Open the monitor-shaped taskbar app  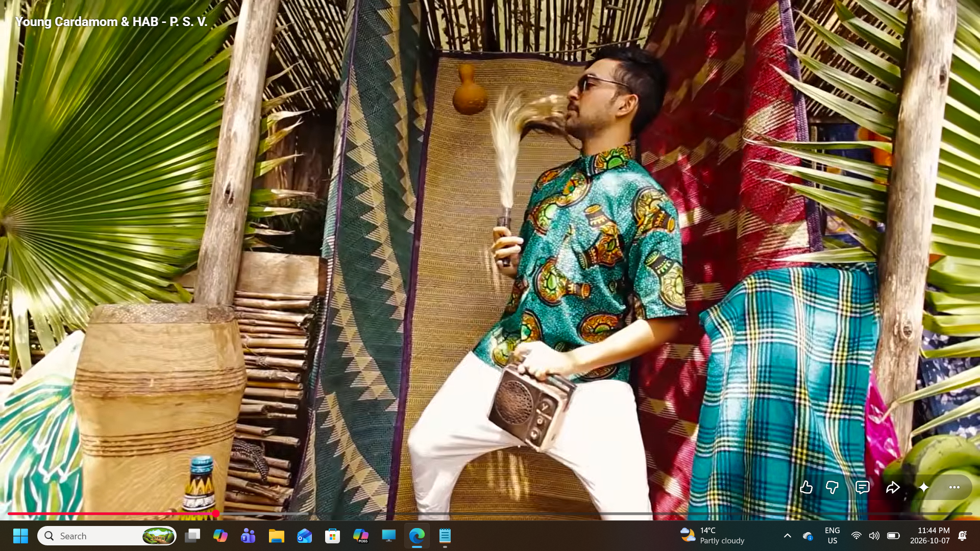(389, 536)
